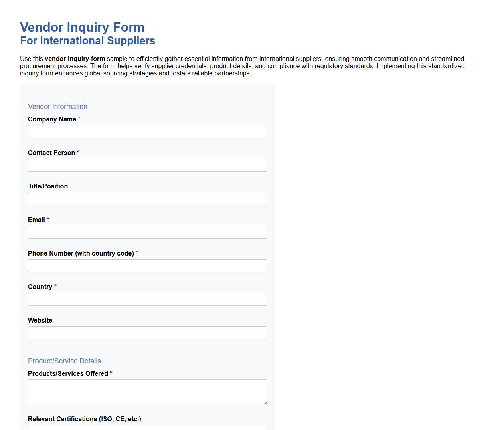Click the Email input field
504x430 pixels.
tap(147, 232)
